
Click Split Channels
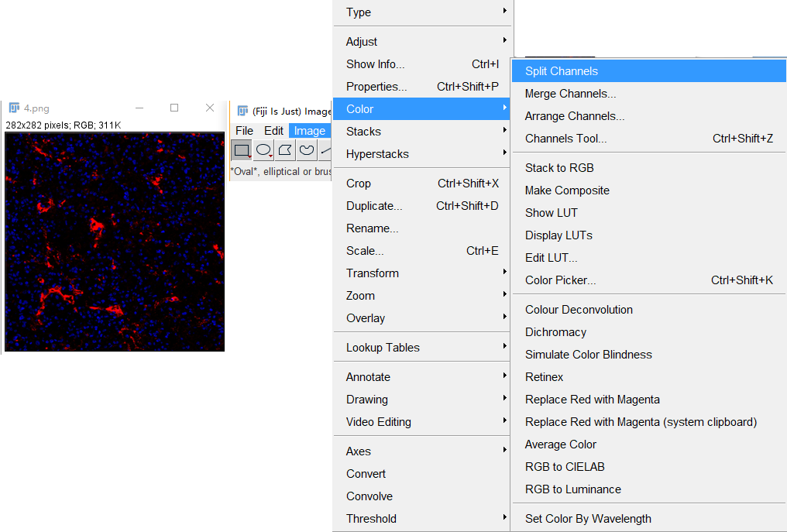[649, 71]
